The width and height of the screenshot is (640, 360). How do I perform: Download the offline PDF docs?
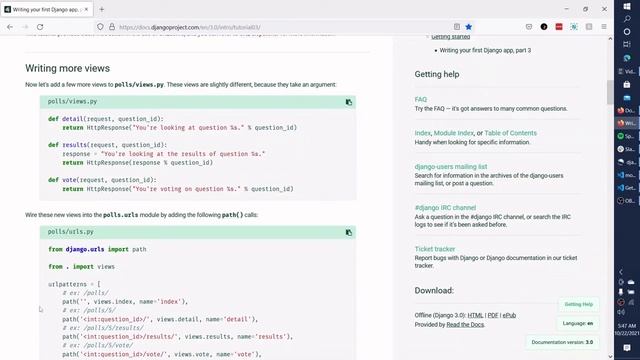pos(493,315)
